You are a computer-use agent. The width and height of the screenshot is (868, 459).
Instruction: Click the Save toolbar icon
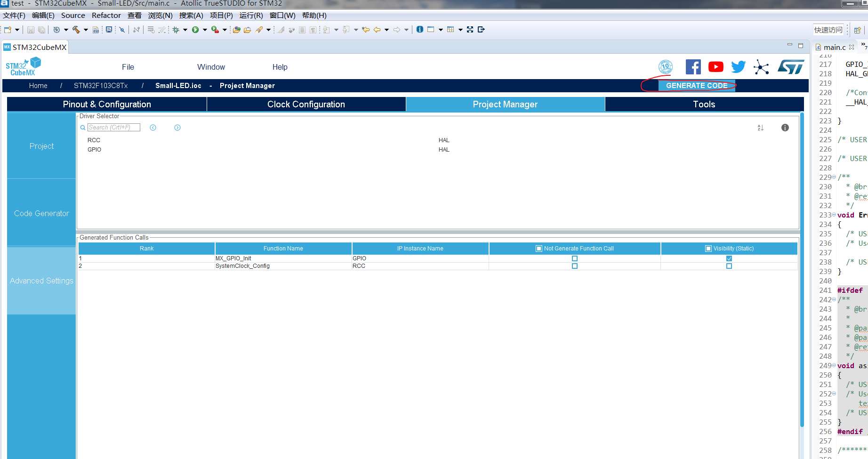(x=31, y=30)
